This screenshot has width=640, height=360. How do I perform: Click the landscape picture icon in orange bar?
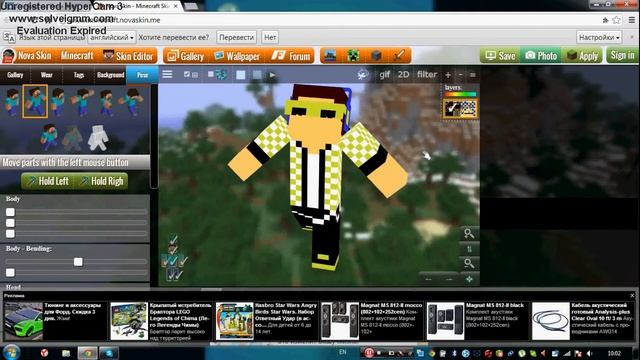330,56
